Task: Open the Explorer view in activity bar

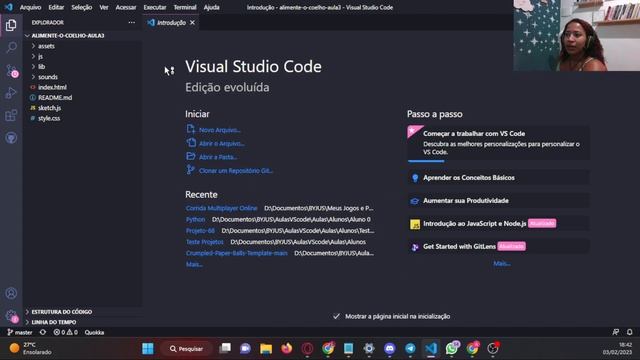Action: (11, 25)
